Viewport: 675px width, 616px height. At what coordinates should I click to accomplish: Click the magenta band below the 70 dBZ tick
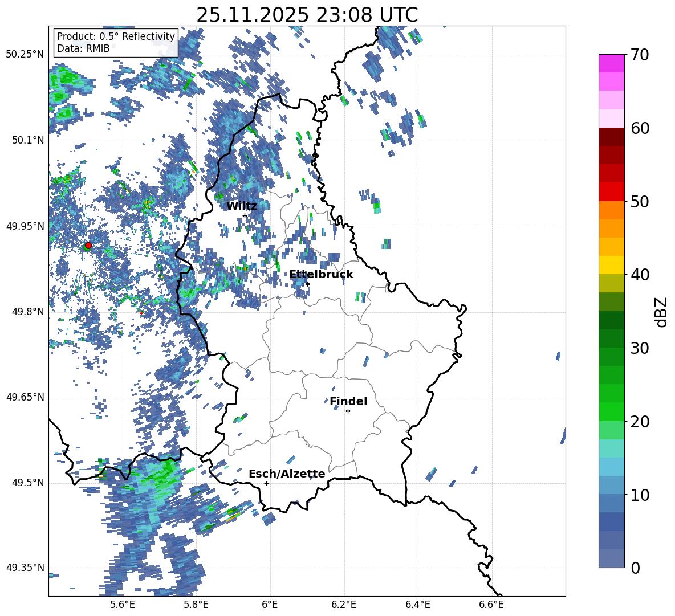tap(611, 63)
